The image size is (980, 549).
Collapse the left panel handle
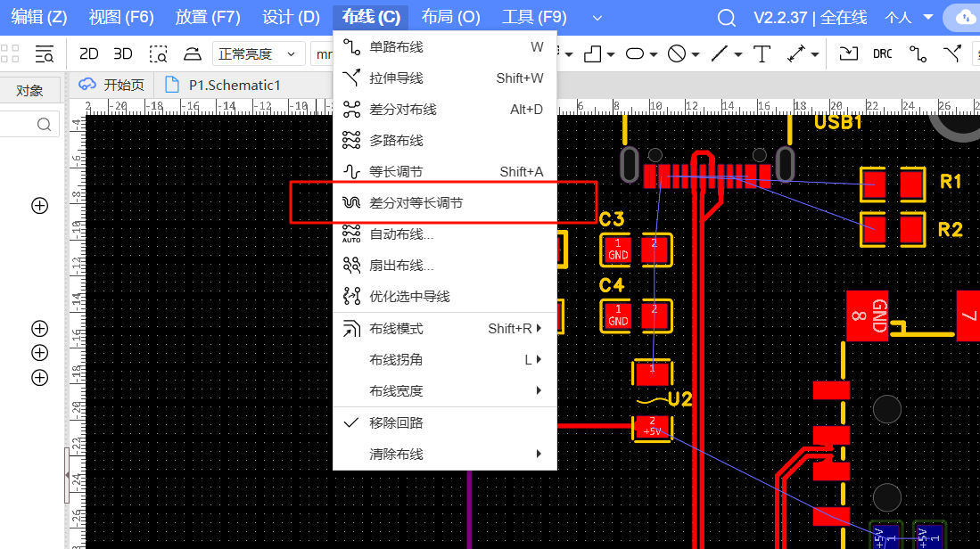[67, 475]
